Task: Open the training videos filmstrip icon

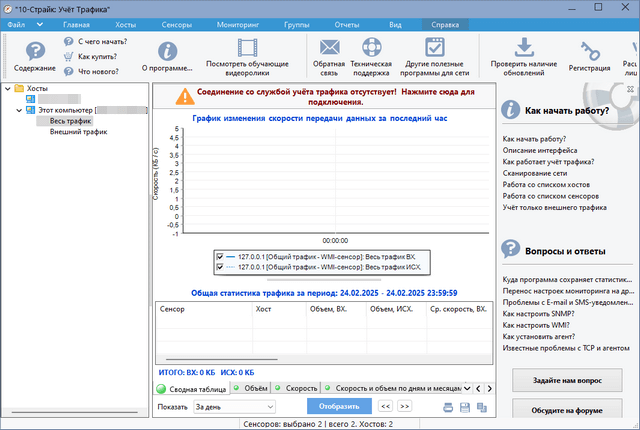Action: click(247, 48)
